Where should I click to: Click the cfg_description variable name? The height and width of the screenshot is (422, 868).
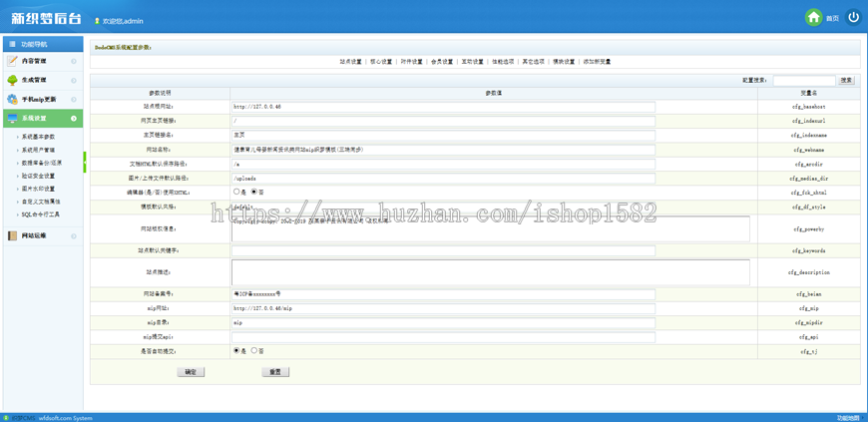pos(809,272)
